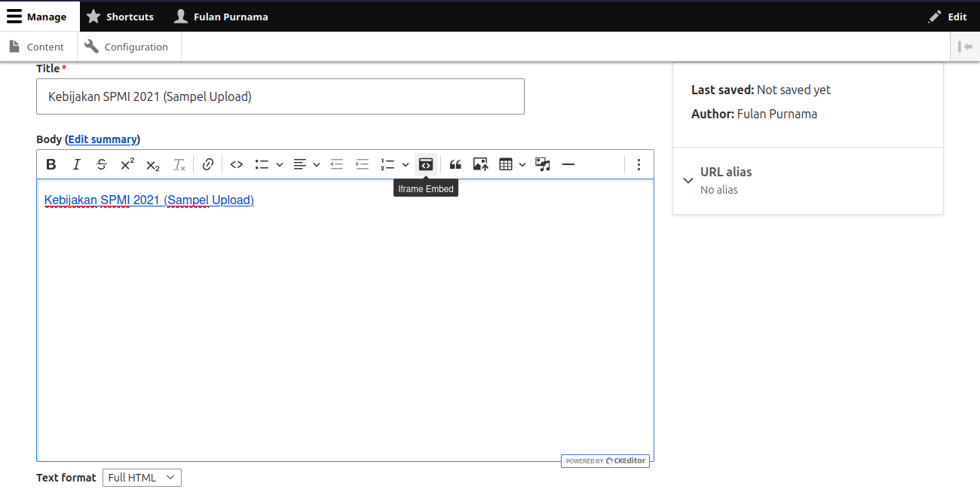Click the Edit button in the top bar
The image size is (980, 492).
[x=948, y=17]
